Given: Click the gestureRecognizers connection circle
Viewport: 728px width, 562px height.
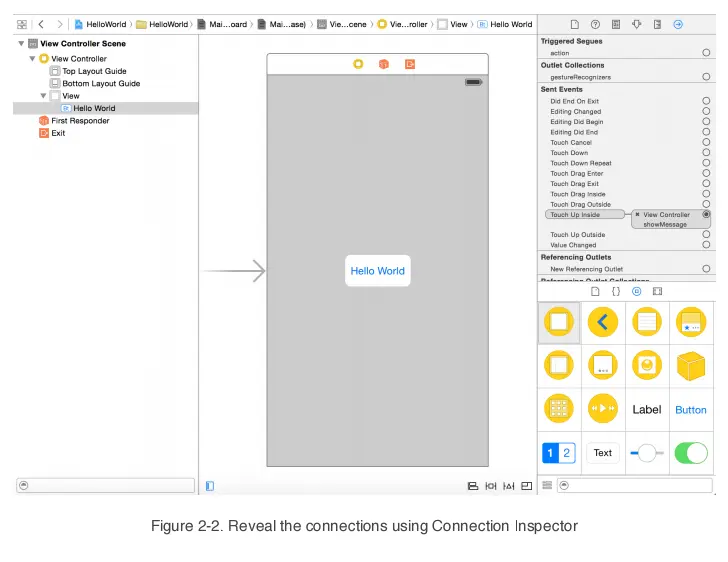Looking at the screenshot, I should point(706,77).
